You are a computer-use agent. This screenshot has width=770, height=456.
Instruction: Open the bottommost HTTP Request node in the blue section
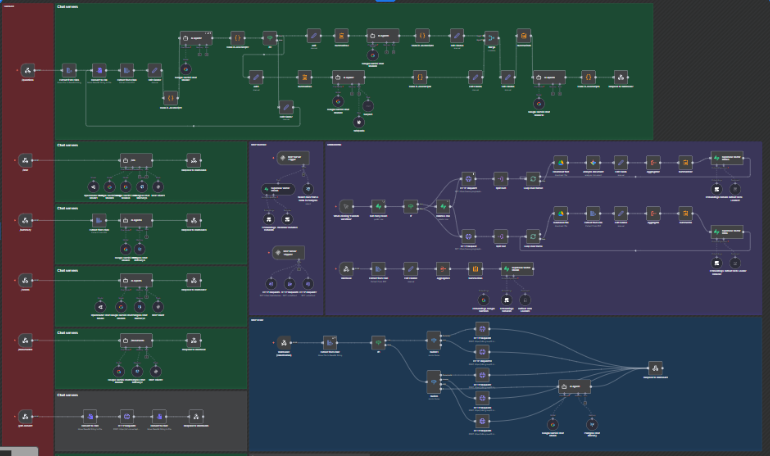[482, 421]
